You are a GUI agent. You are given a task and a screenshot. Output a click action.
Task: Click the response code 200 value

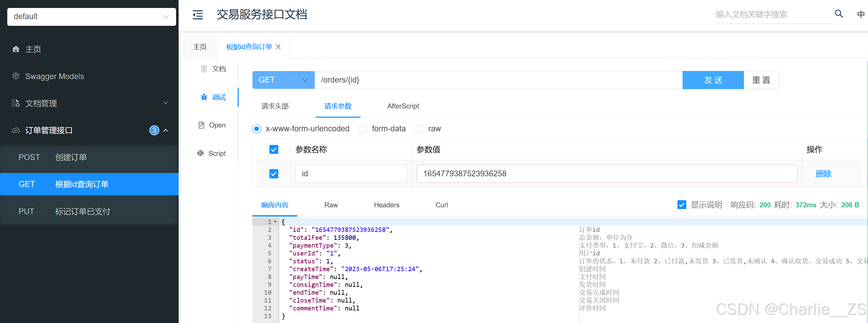click(x=765, y=205)
